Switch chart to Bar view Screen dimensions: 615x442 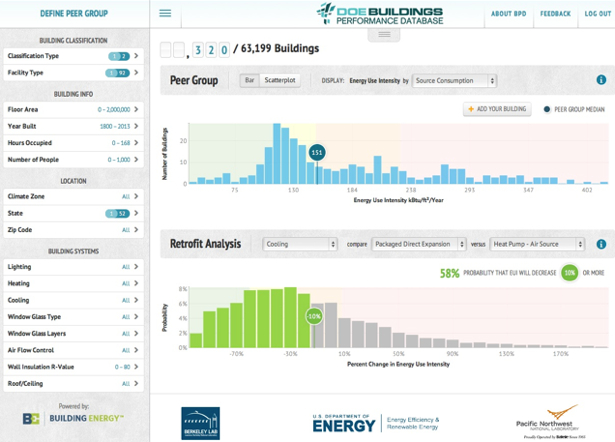coord(249,80)
